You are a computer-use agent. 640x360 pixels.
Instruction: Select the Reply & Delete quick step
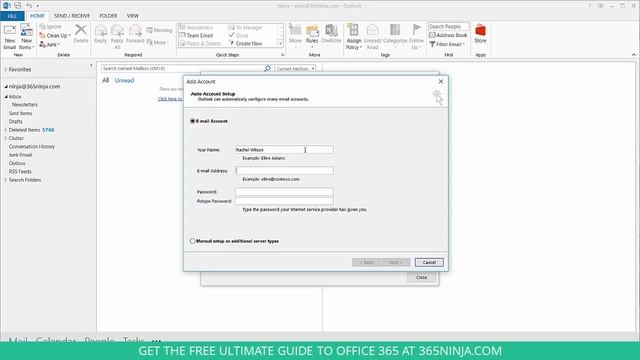point(200,44)
